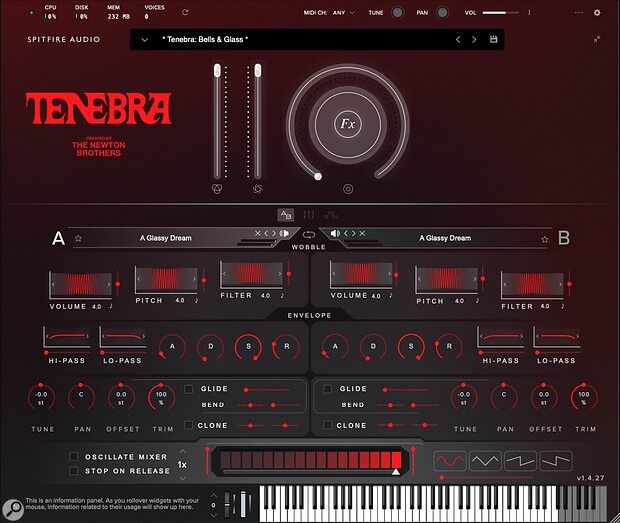620x523 pixels.
Task: Click the link A/B loop icon above WOBBLE
Action: (309, 235)
